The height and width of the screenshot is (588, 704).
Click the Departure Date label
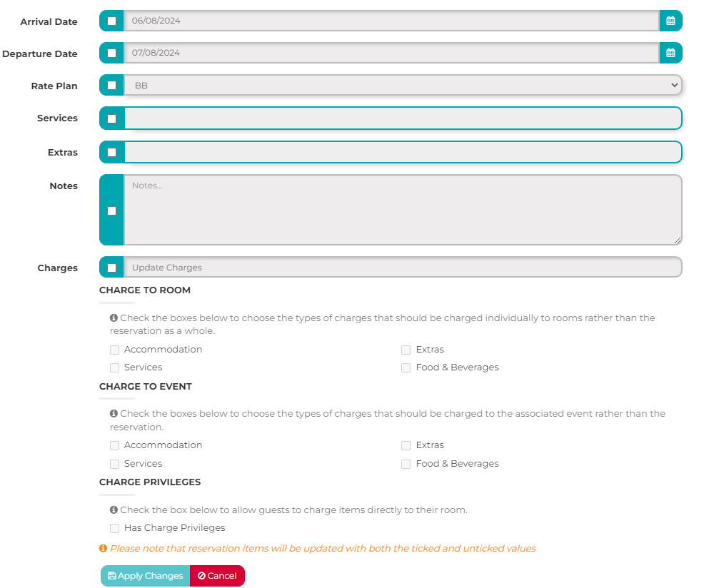40,54
